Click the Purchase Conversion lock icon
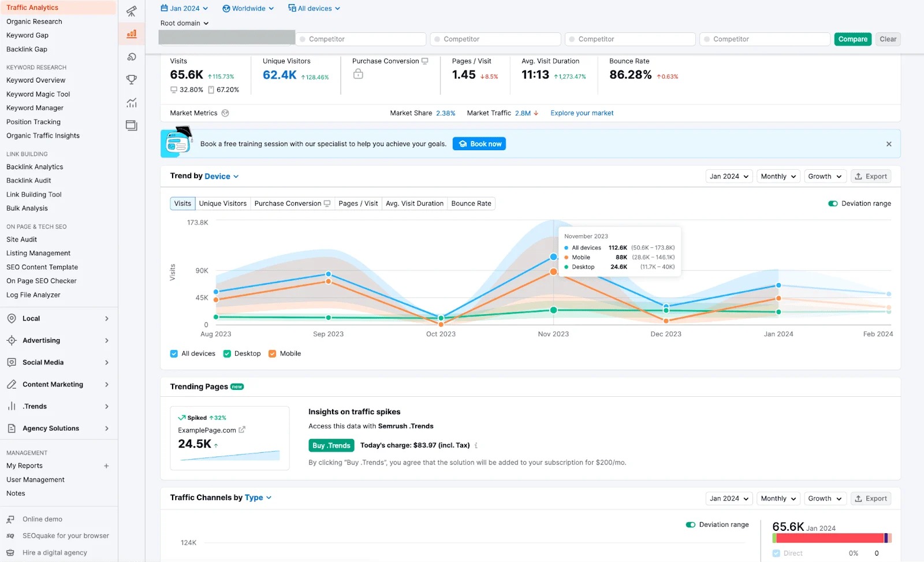This screenshot has width=924, height=562. click(358, 74)
